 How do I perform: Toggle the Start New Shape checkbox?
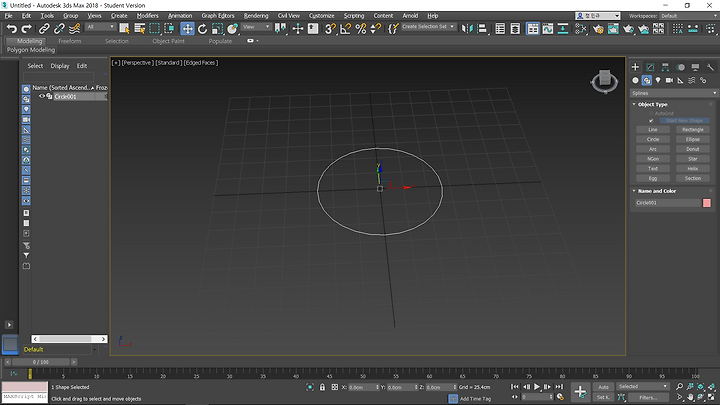[651, 121]
